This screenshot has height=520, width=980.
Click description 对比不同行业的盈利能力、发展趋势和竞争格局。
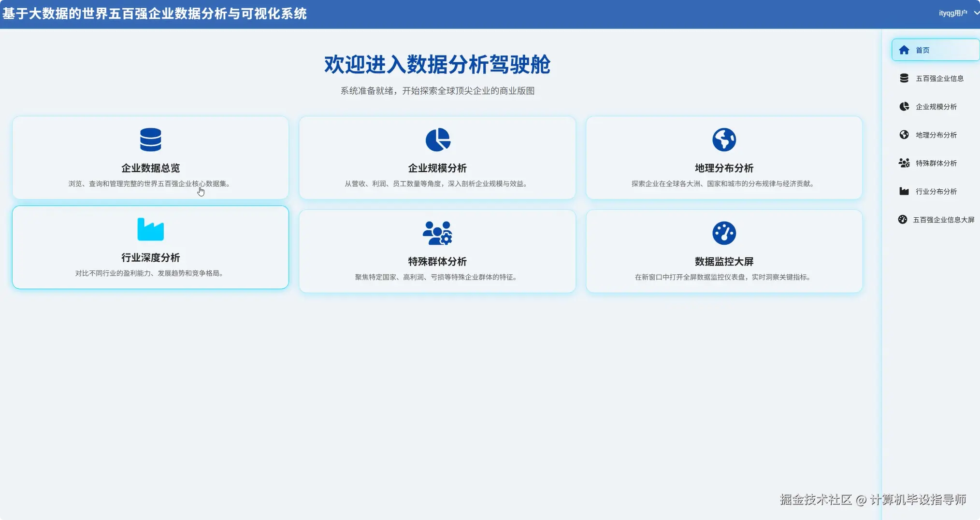[x=150, y=273]
